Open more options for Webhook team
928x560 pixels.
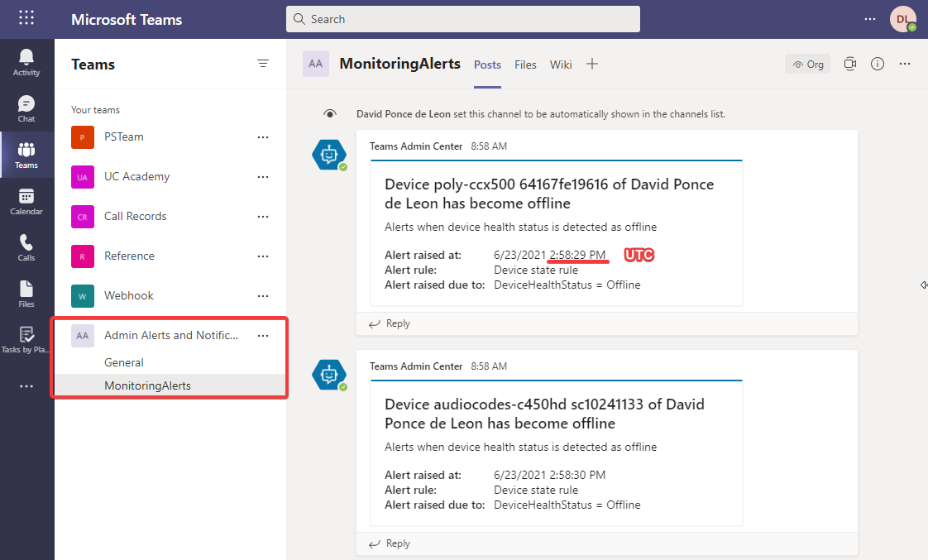[263, 295]
